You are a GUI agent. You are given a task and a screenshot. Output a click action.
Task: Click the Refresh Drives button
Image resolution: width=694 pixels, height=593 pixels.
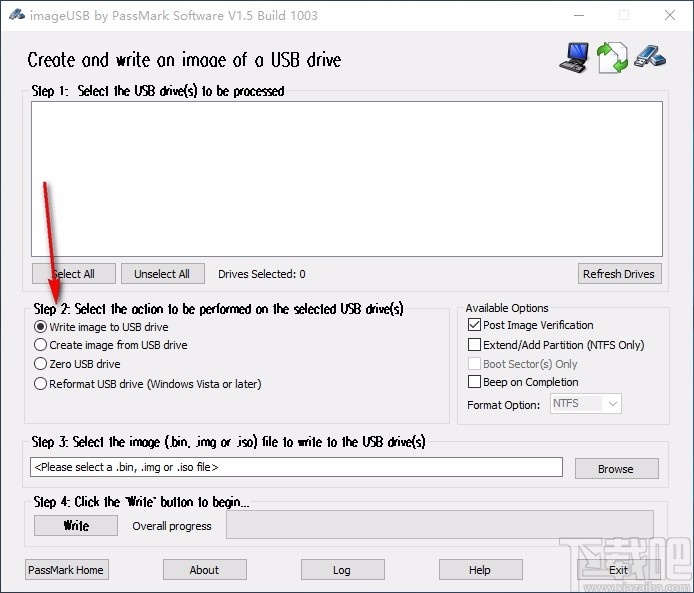tap(619, 274)
